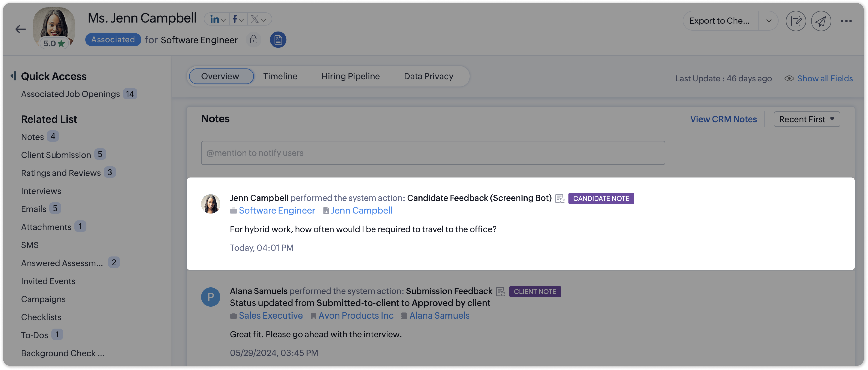868x370 pixels.
Task: Click the edit note icon at top right
Action: pos(796,21)
